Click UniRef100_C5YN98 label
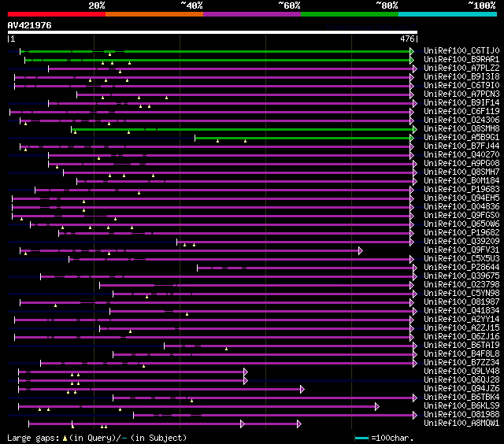The height and width of the screenshot is (444, 504). pyautogui.click(x=461, y=294)
